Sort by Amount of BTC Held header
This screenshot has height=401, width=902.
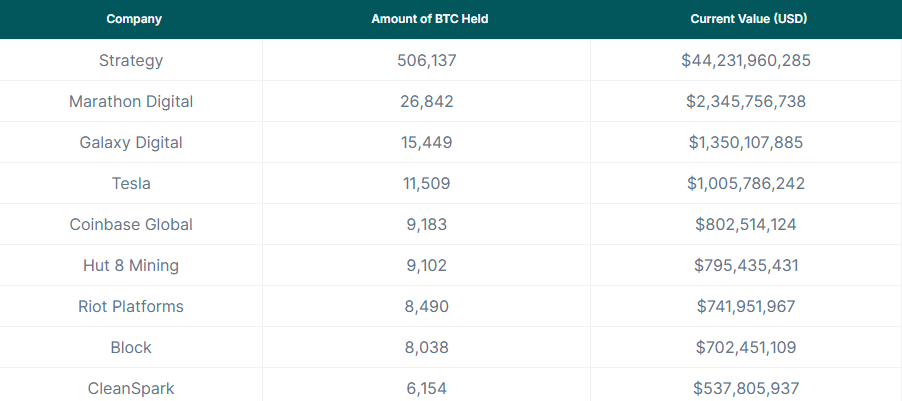click(429, 19)
